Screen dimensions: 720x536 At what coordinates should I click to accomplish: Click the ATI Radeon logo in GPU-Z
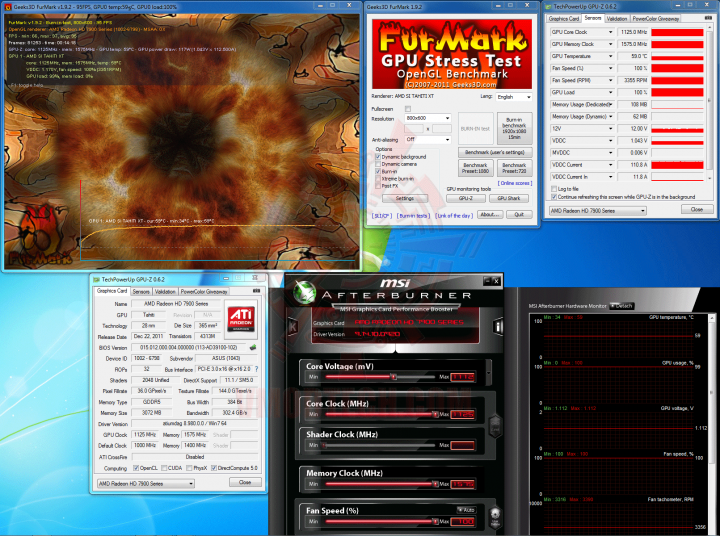pyautogui.click(x=241, y=319)
